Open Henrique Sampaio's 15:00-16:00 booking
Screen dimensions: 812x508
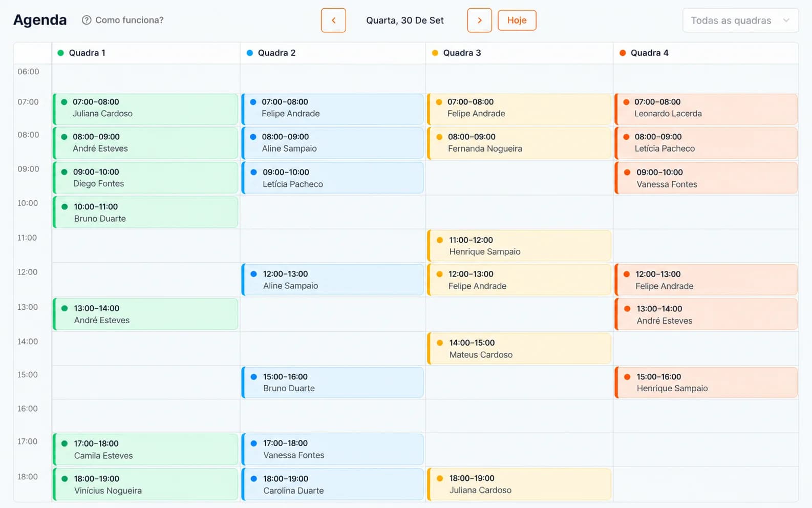tap(706, 382)
